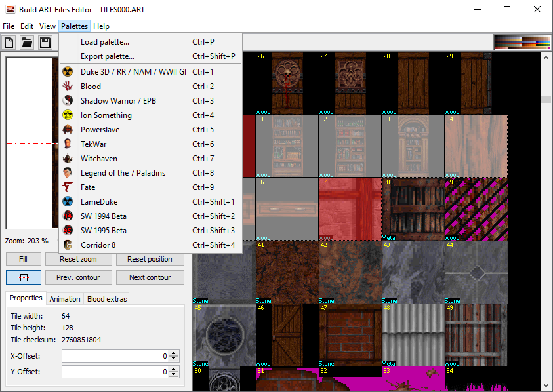Switch to the Properties tab
This screenshot has width=553, height=392.
click(x=26, y=298)
